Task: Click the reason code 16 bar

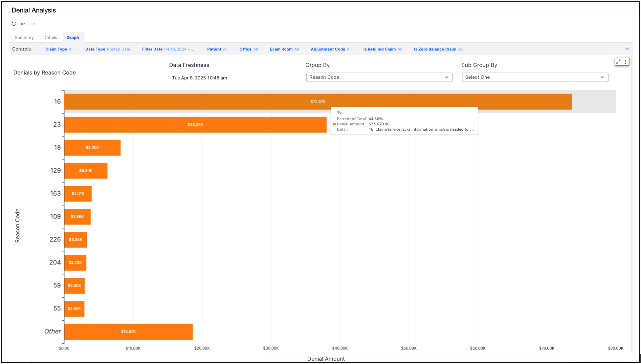Action: 197,102
